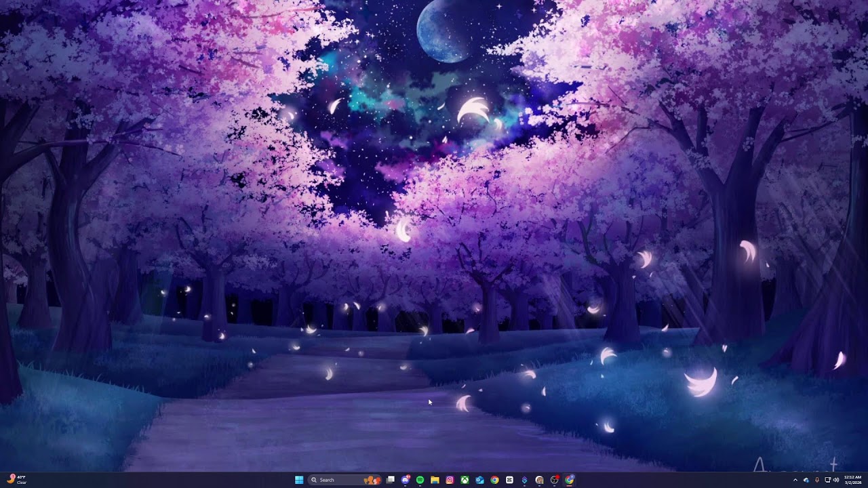Open the volume speaker icon
This screenshot has width=868, height=488.
pos(836,480)
